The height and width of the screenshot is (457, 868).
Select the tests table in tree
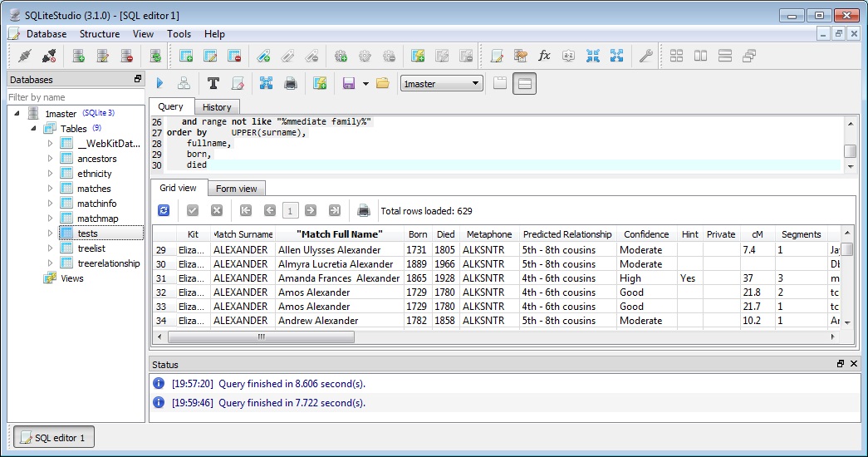click(x=88, y=233)
